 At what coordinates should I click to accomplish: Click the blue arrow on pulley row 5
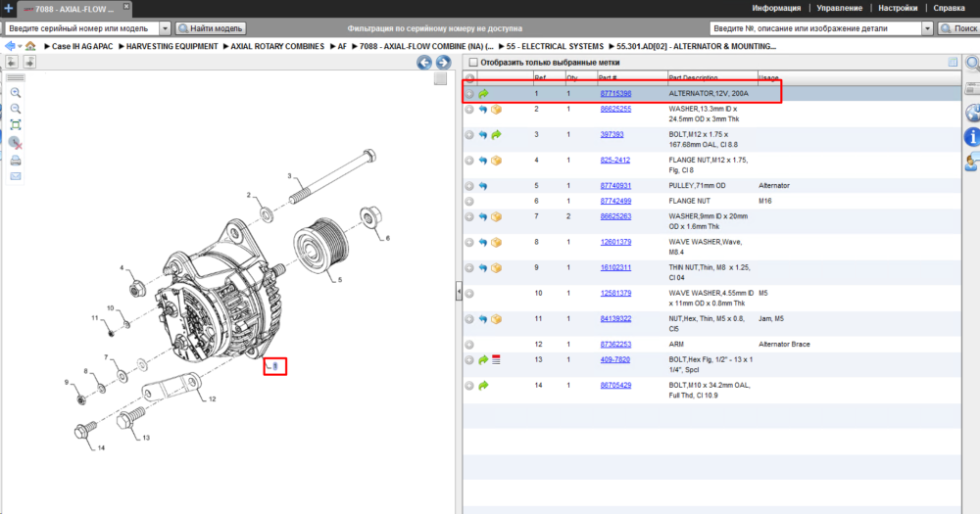pyautogui.click(x=483, y=186)
